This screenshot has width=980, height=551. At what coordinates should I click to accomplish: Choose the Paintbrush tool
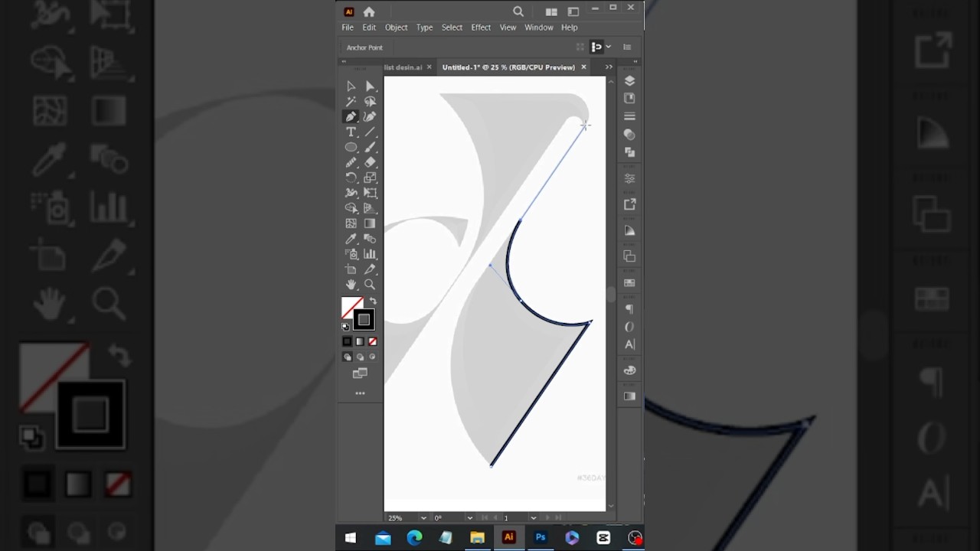(x=370, y=148)
